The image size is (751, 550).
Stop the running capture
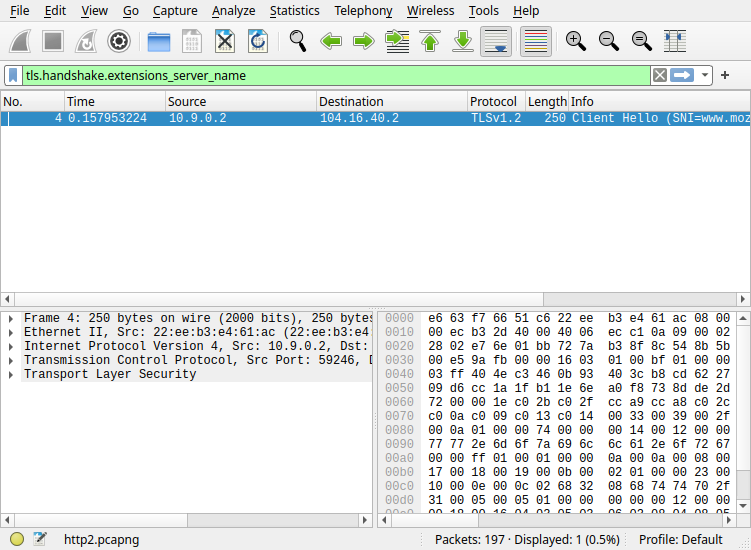click(x=53, y=41)
